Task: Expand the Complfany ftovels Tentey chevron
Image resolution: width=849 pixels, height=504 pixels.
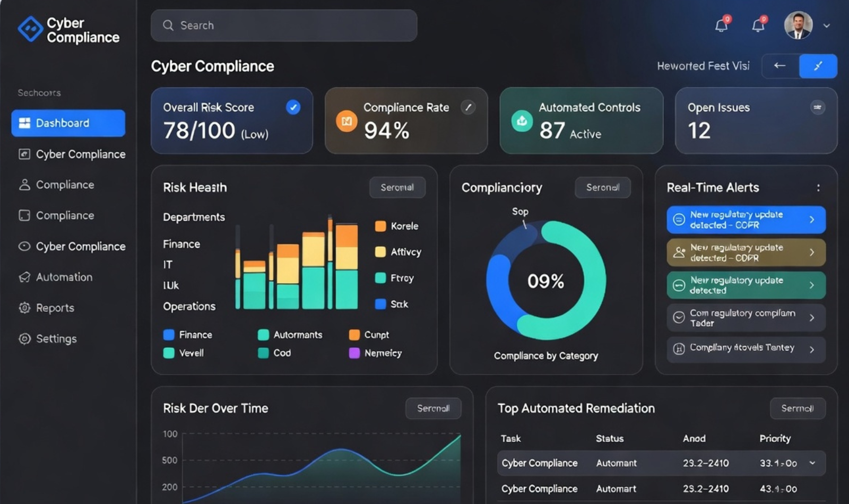Action: click(x=812, y=349)
